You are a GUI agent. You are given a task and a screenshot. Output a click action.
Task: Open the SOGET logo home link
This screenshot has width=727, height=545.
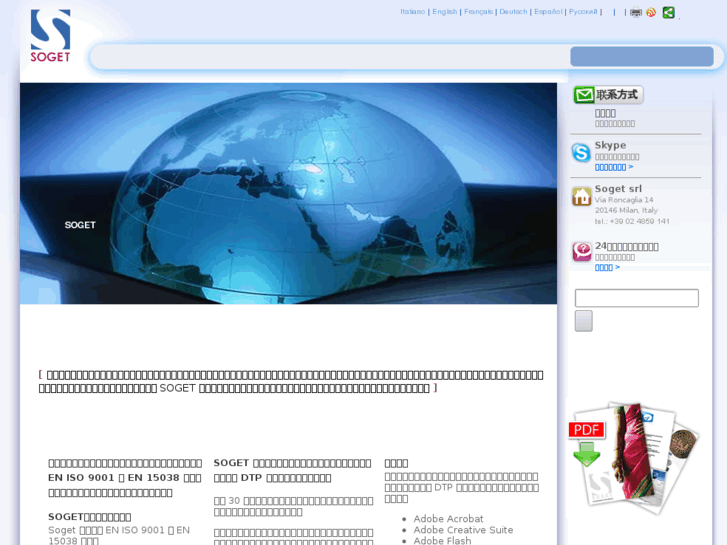50,36
